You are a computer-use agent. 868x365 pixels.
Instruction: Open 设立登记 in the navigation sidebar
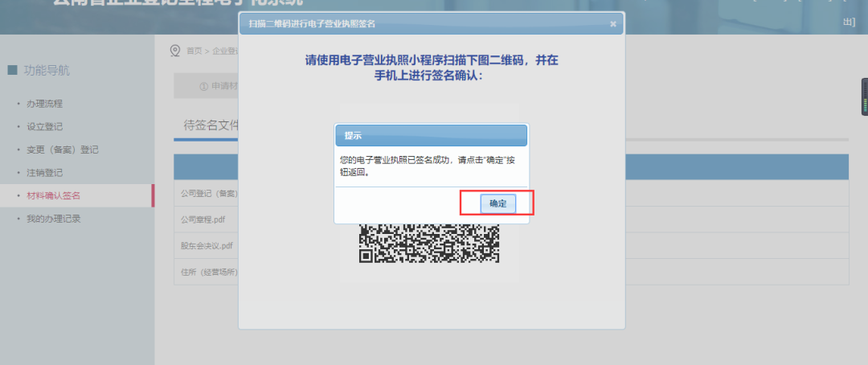click(44, 126)
